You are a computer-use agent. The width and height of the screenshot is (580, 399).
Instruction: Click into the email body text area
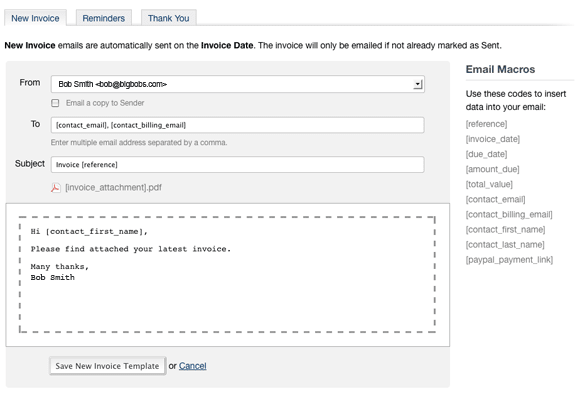coord(227,274)
